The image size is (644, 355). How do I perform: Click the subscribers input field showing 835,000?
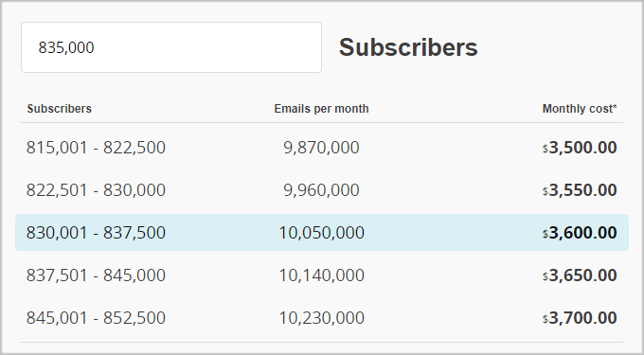pyautogui.click(x=171, y=47)
